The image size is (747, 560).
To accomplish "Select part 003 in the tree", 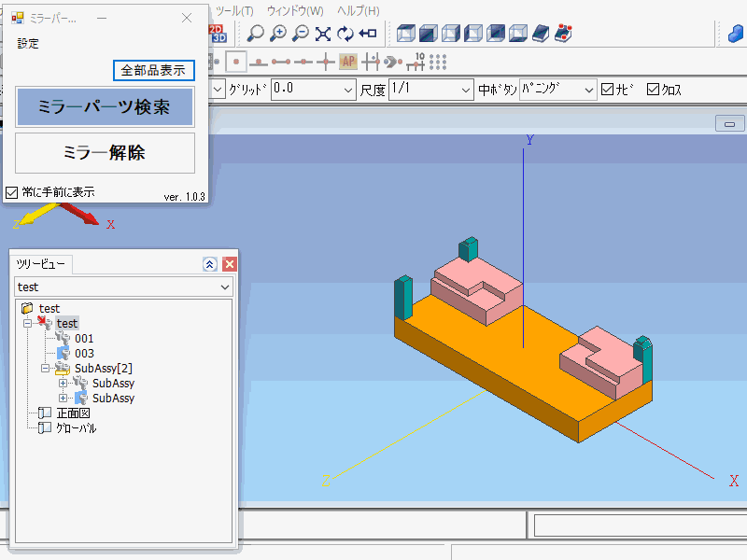I will coord(84,354).
